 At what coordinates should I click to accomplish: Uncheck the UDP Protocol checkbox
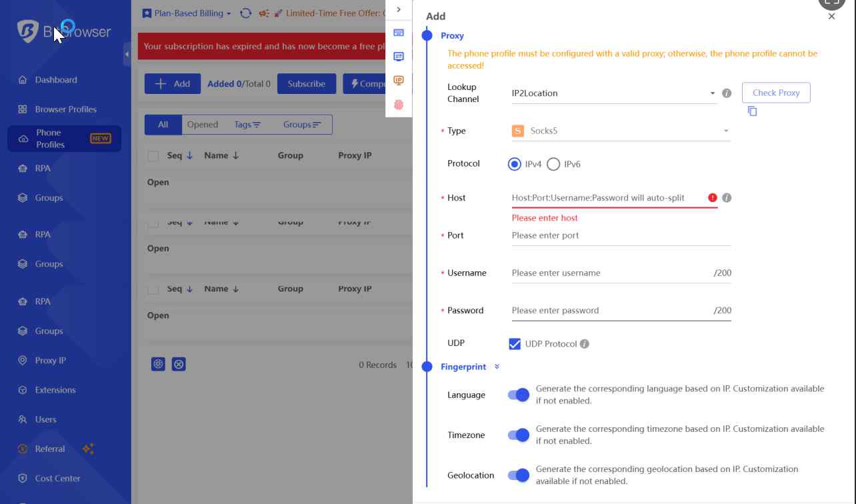point(515,344)
